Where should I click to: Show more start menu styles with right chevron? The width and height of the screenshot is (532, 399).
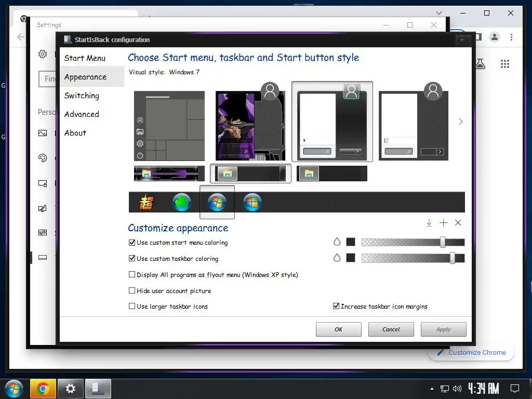(460, 122)
